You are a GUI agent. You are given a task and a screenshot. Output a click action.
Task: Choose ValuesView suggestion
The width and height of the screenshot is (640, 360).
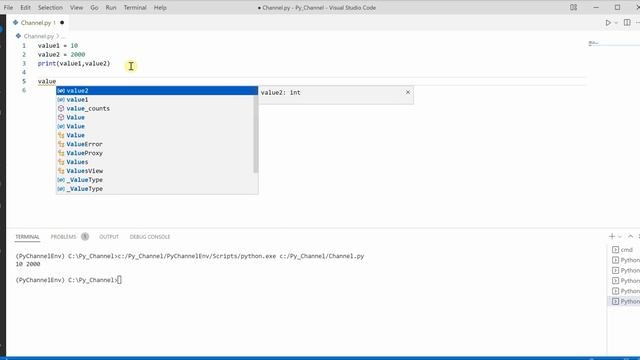[155, 171]
